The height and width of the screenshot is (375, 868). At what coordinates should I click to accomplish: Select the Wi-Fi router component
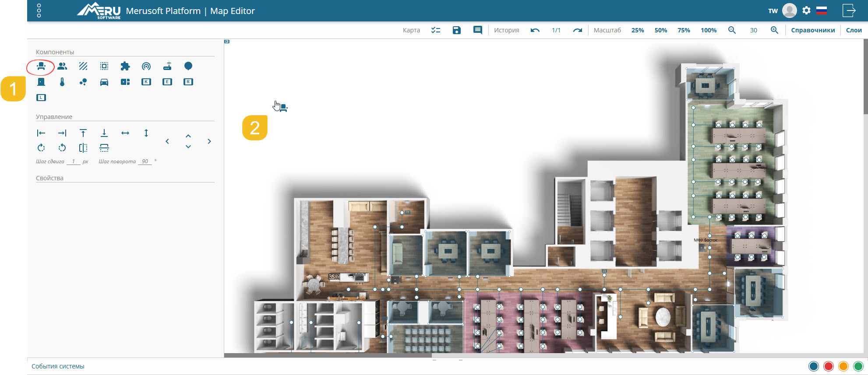(167, 67)
